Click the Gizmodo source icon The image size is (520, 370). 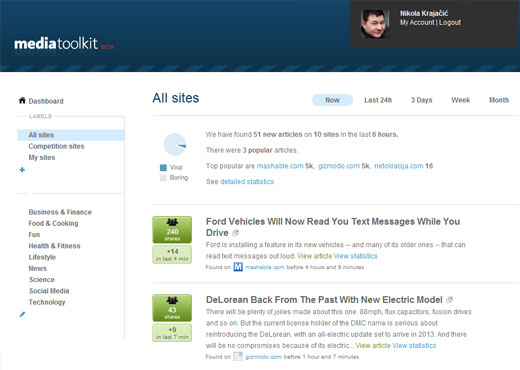pos(238,357)
